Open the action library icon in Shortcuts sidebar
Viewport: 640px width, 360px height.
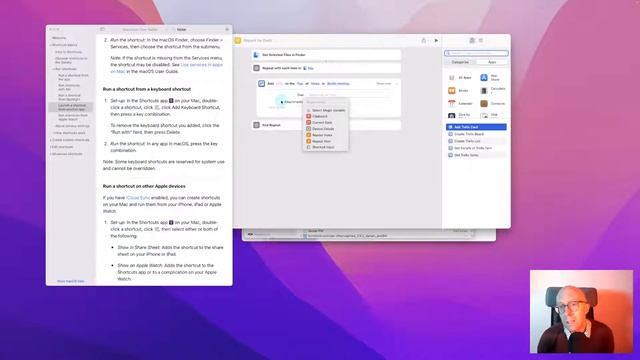472,40
